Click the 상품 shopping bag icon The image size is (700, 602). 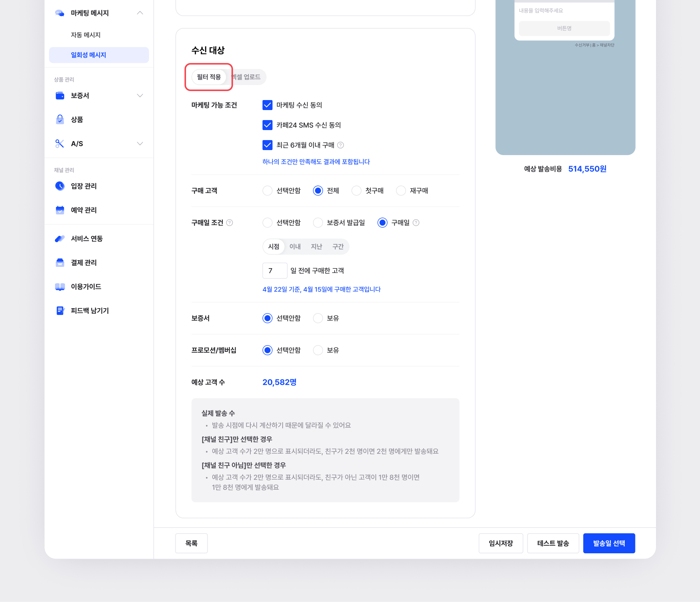point(60,120)
